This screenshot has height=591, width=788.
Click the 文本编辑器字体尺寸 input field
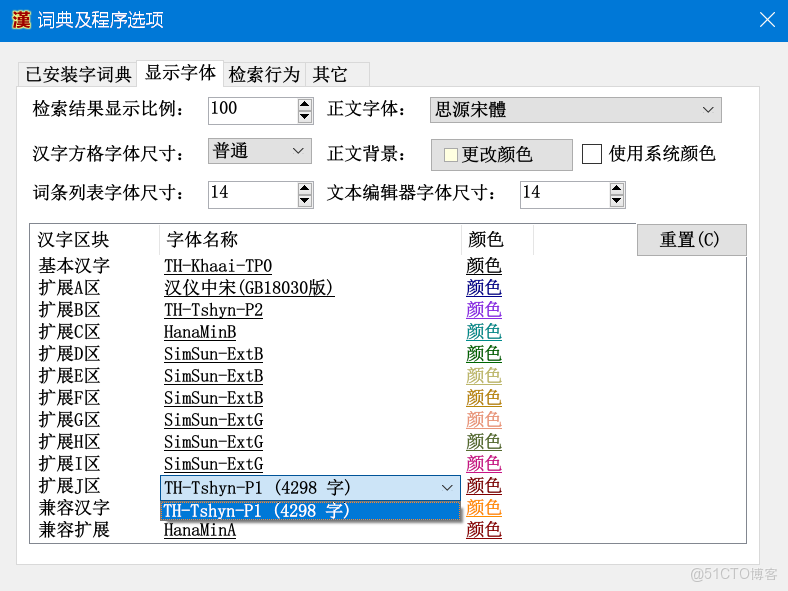pyautogui.click(x=565, y=194)
